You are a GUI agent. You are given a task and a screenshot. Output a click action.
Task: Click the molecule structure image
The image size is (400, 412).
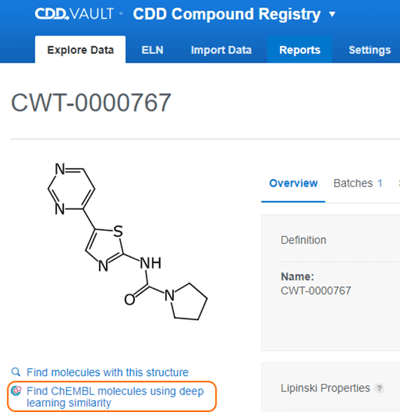(128, 241)
